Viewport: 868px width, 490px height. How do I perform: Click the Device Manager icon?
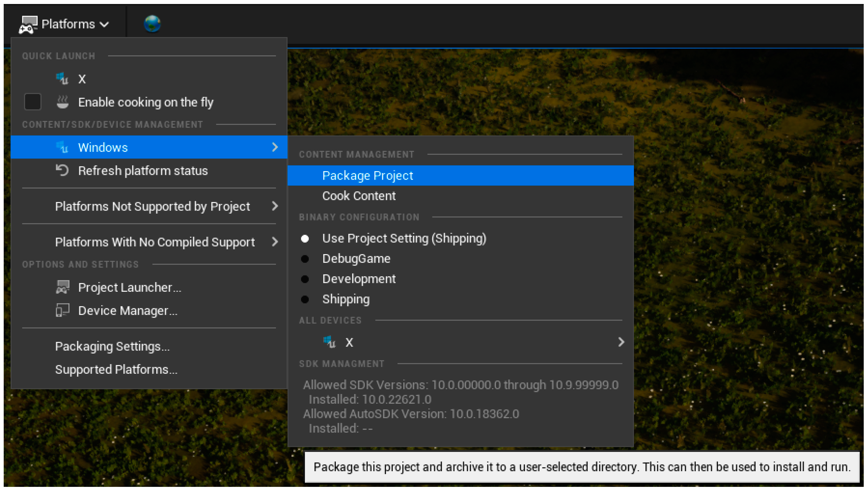click(62, 310)
